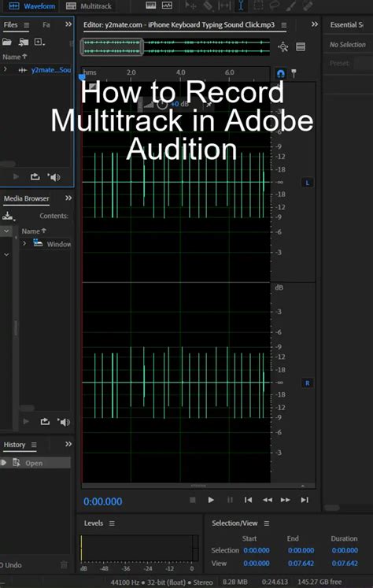The height and width of the screenshot is (588, 373).
Task: Toggle left channel L button
Action: pyautogui.click(x=308, y=183)
